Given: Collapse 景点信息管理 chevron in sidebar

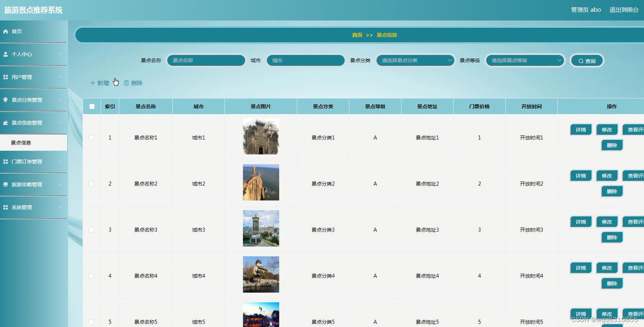Looking at the screenshot, I should click(x=61, y=123).
